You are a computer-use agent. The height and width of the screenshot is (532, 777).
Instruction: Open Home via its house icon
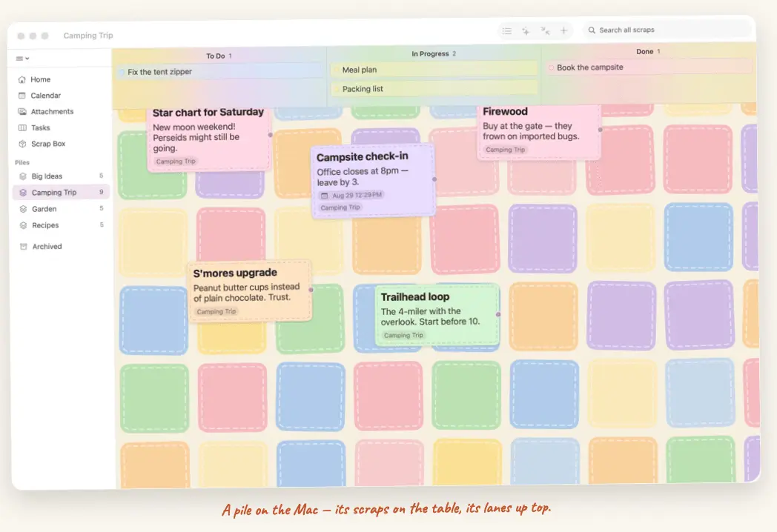pyautogui.click(x=22, y=79)
